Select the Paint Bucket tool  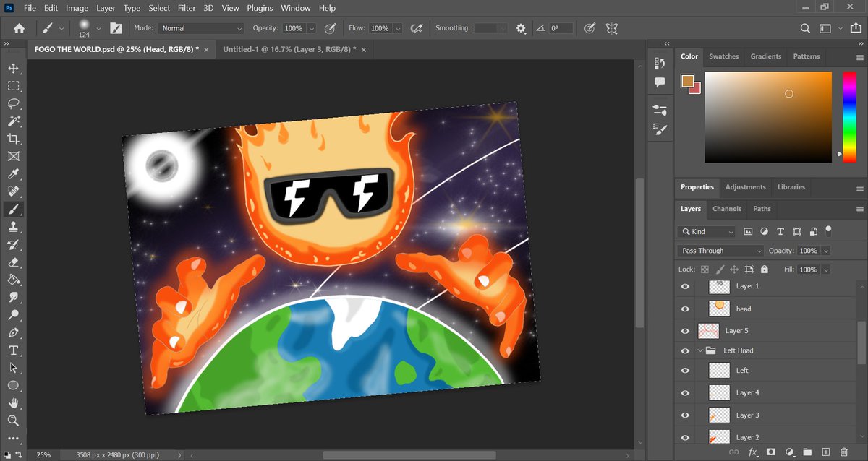[13, 280]
